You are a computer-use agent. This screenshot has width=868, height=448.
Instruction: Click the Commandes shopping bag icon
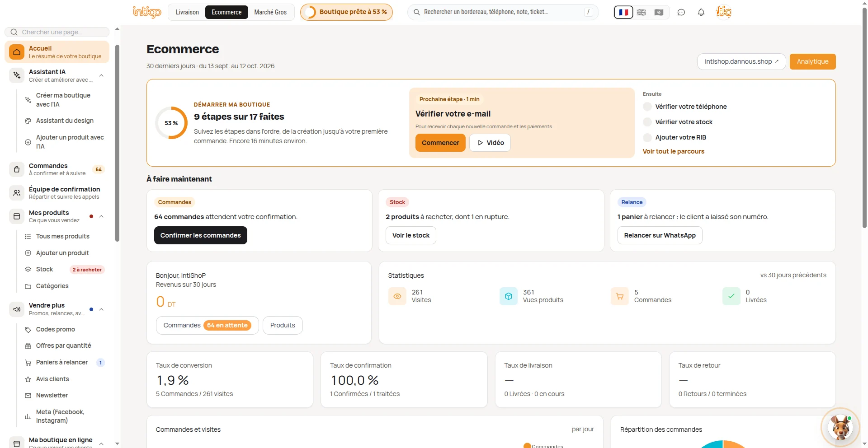tap(17, 169)
